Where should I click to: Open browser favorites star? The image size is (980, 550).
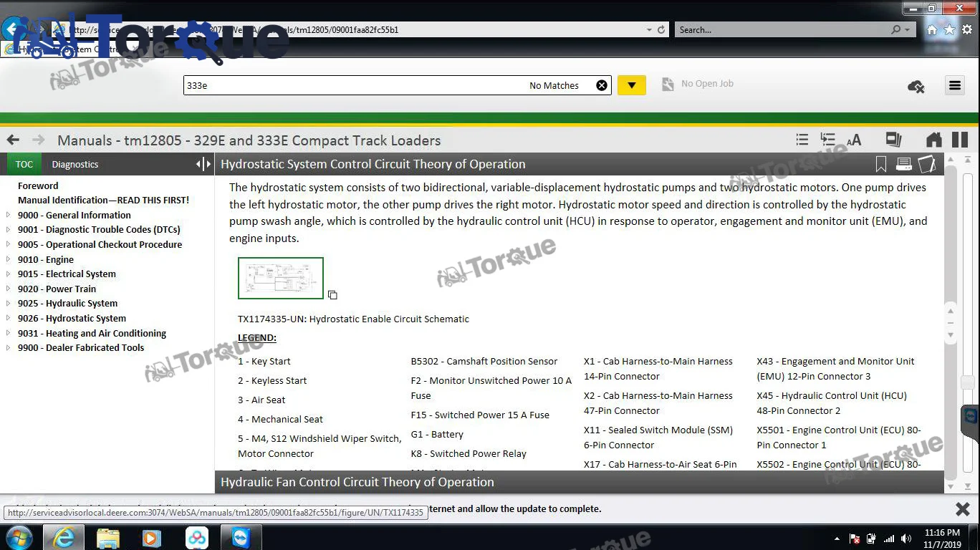pos(950,30)
